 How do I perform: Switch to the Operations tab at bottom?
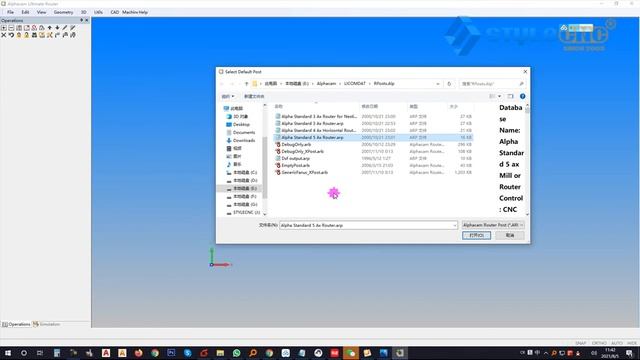[16, 324]
